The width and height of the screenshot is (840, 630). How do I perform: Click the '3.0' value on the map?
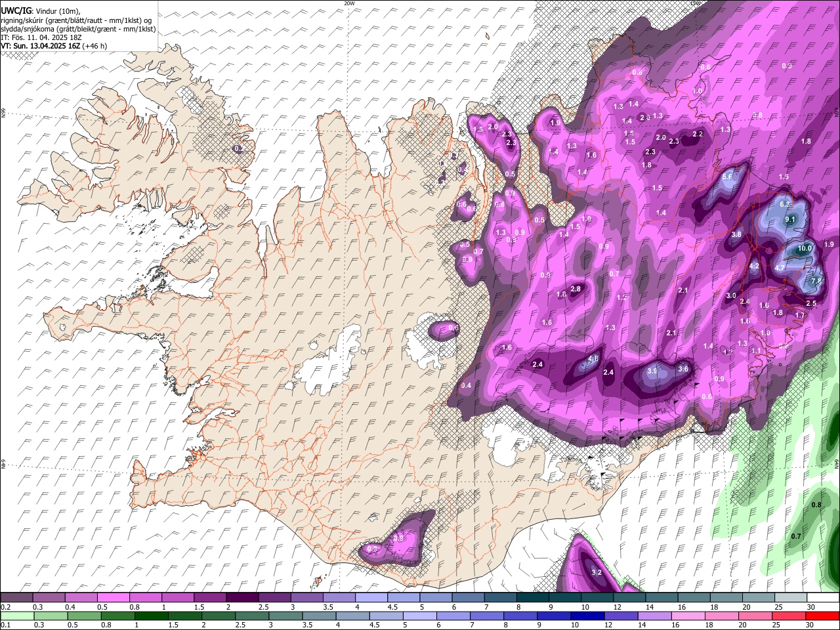coord(731,295)
